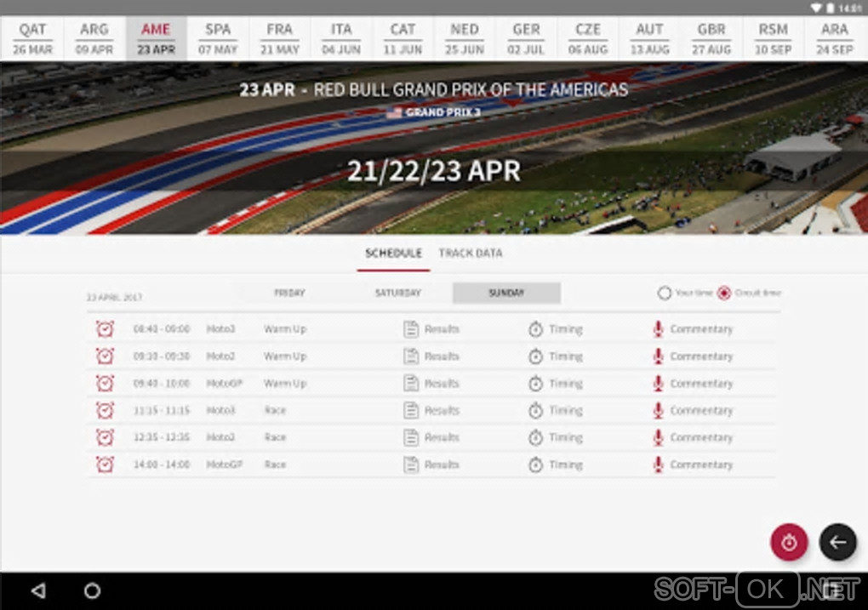
Task: Show the Sunday schedule
Action: tap(506, 293)
